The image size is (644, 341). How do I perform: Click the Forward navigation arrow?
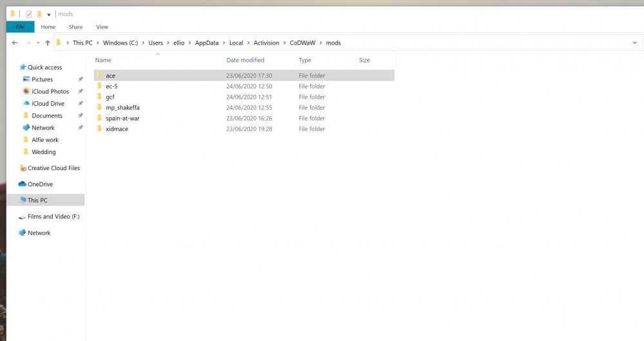(27, 43)
